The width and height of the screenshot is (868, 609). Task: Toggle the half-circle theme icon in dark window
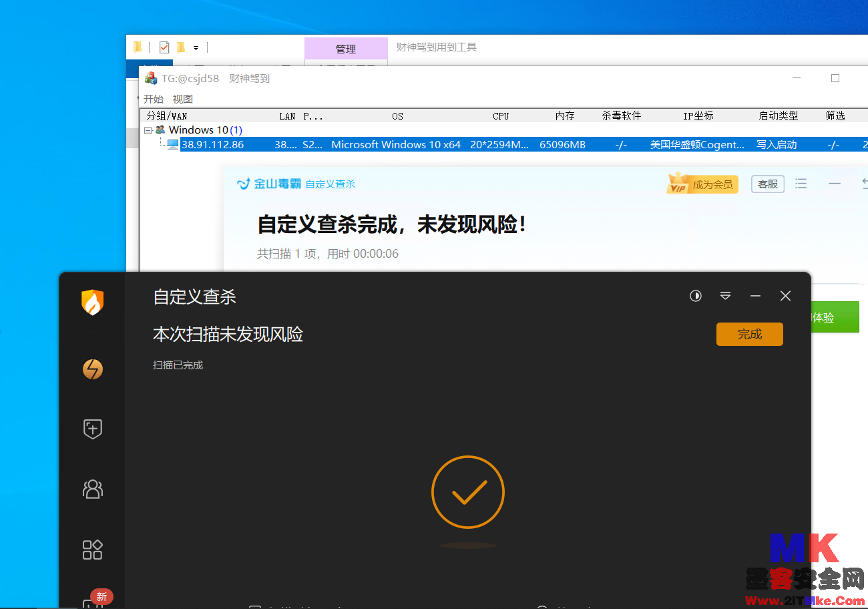[x=696, y=296]
